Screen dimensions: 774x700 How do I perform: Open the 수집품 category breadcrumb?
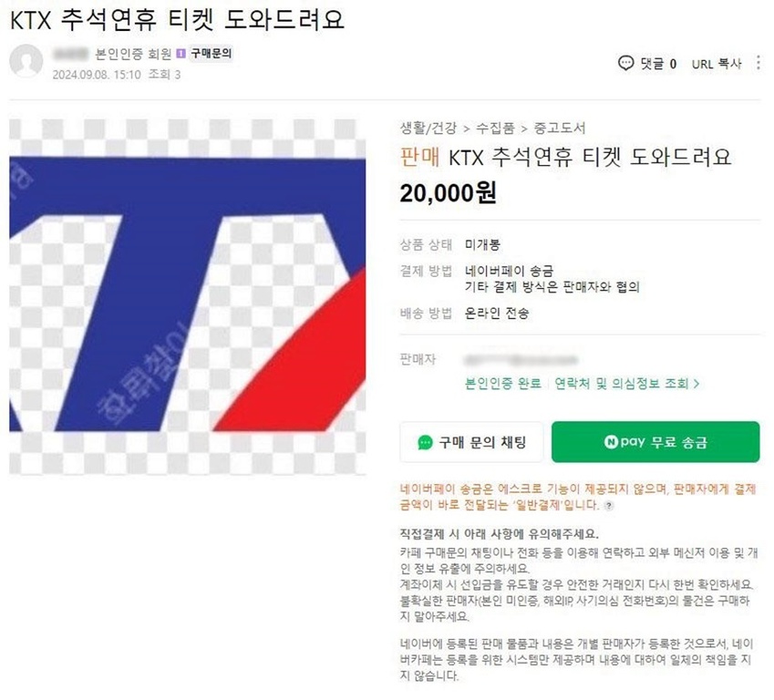click(x=495, y=129)
